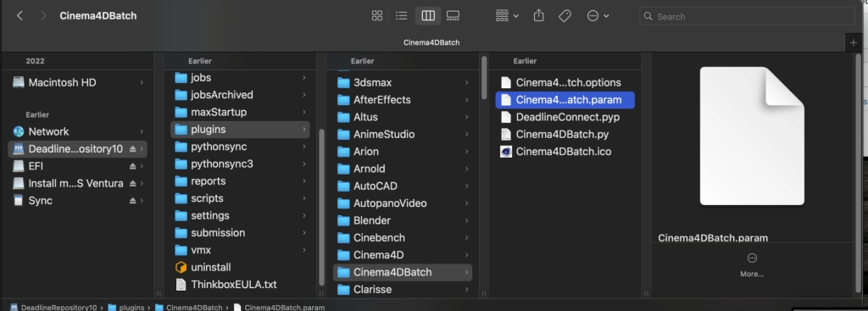Eject the EFI volume

(132, 166)
